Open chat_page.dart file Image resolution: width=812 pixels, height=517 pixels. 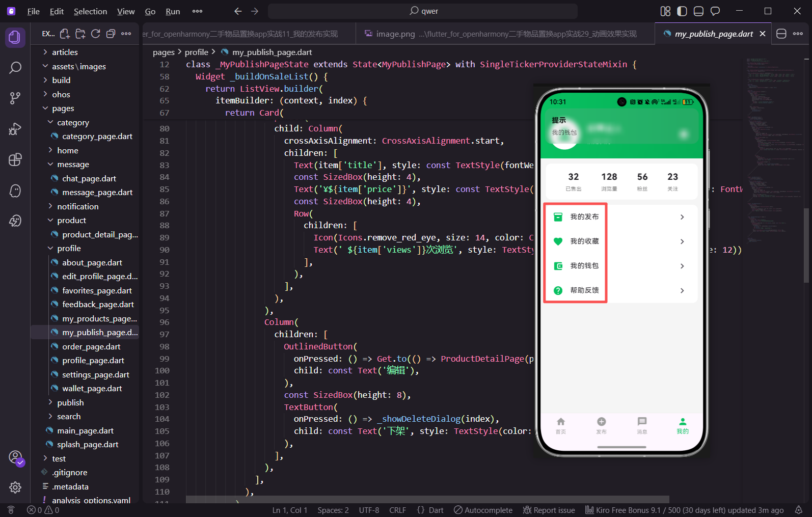[89, 178]
